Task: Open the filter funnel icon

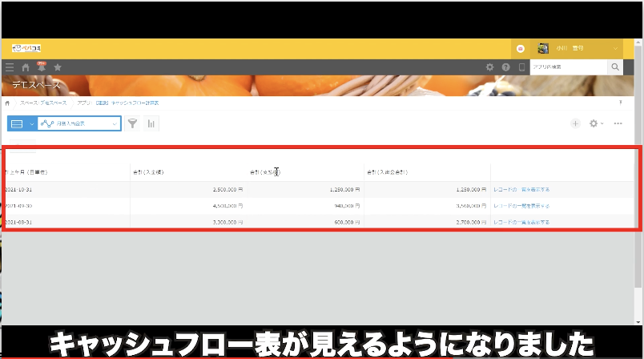Action: (x=132, y=123)
